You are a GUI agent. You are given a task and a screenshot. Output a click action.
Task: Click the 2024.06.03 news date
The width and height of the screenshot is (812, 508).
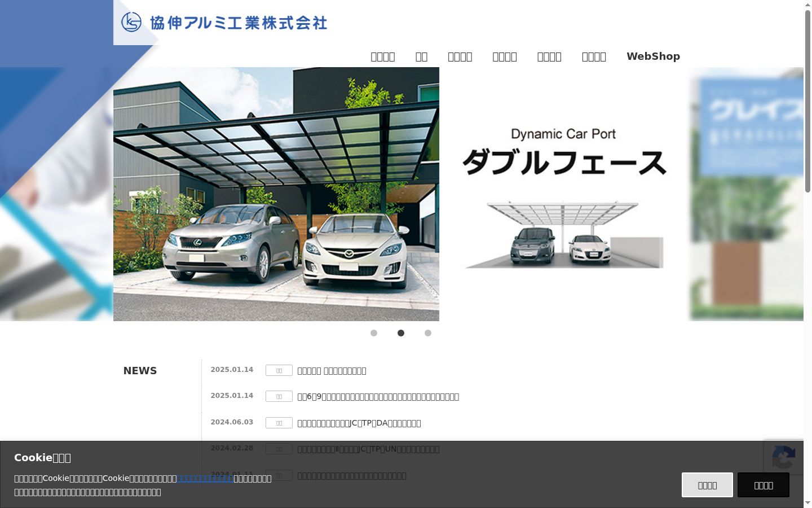click(x=232, y=422)
